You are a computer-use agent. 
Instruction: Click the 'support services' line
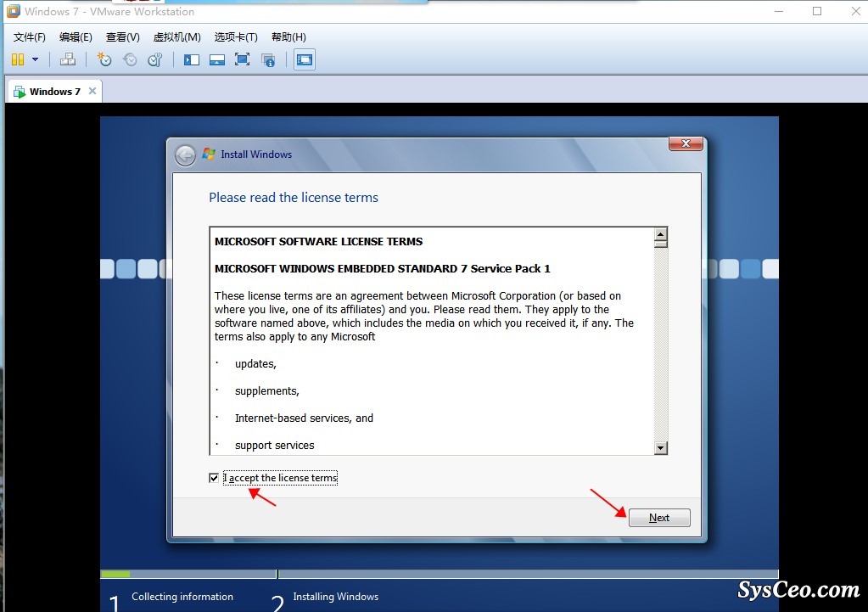point(275,446)
